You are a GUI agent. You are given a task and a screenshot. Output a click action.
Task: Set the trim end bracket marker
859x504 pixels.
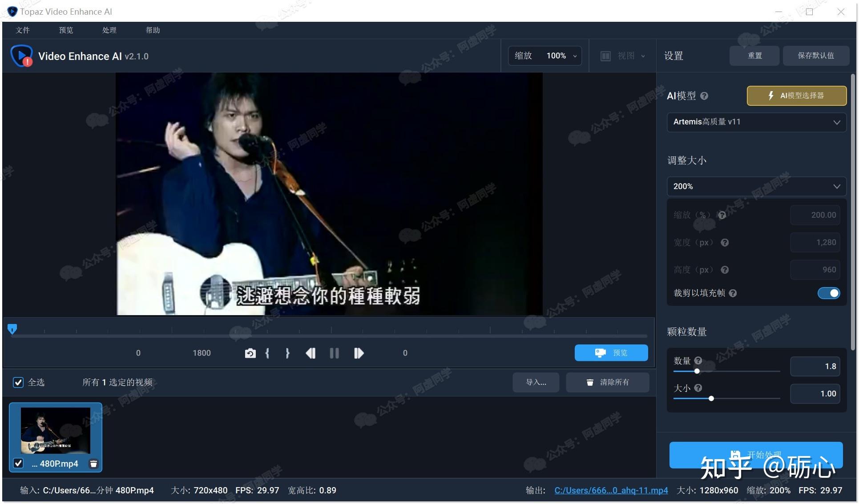(287, 353)
